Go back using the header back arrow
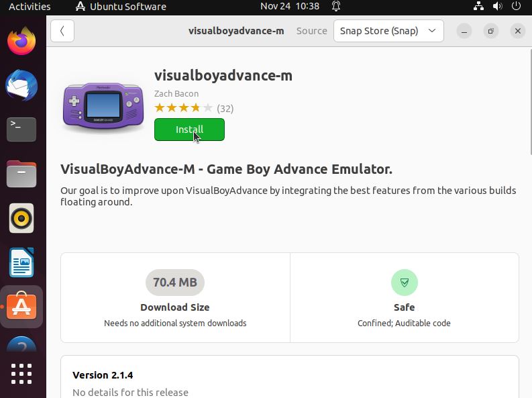532x398 pixels. pos(62,31)
